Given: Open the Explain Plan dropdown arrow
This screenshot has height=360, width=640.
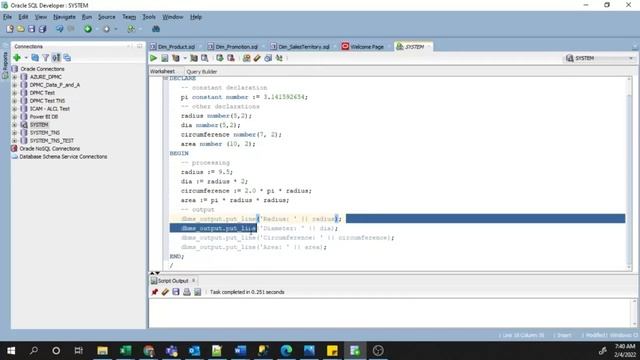Looking at the screenshot, I should tap(185, 58).
